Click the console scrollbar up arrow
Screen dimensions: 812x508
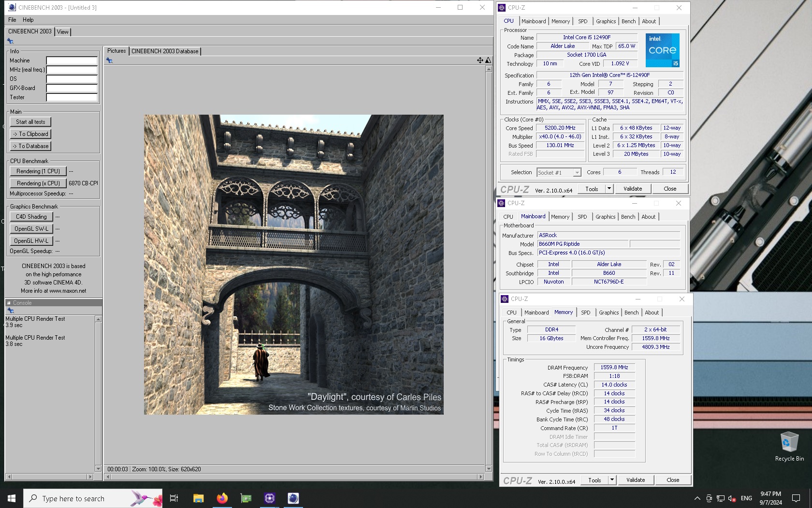(98, 319)
